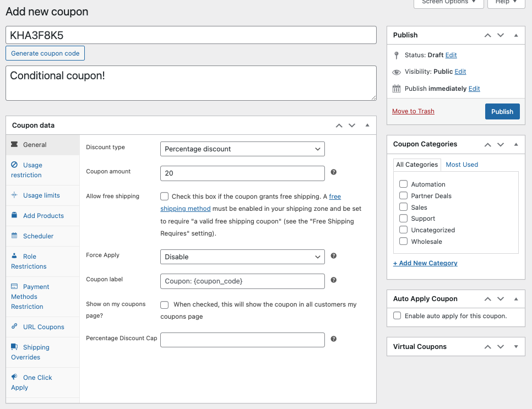Click the Usage restriction ban icon

tap(14, 165)
